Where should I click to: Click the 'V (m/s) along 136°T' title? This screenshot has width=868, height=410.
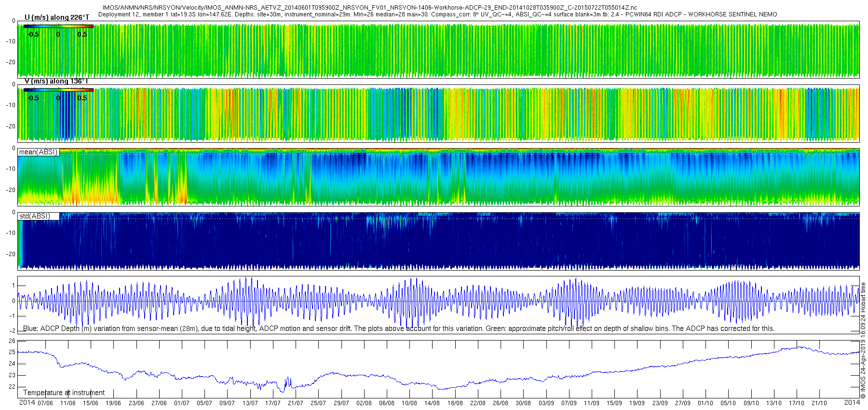click(x=56, y=81)
